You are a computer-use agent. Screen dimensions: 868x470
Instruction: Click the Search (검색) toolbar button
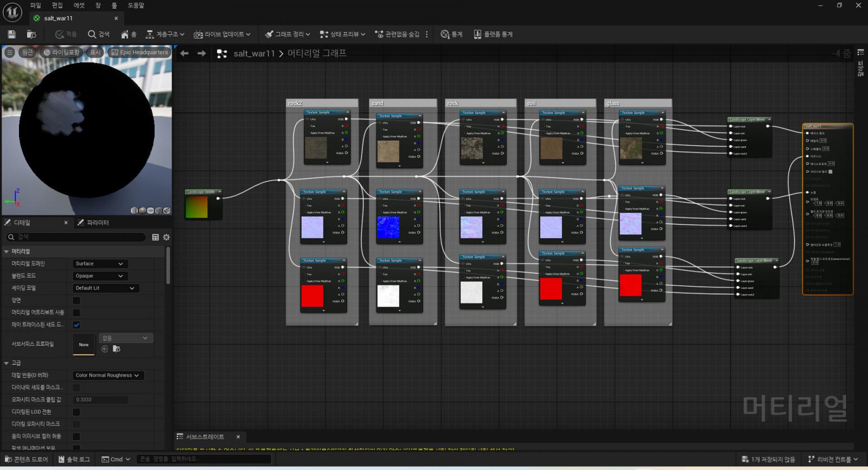(x=99, y=34)
